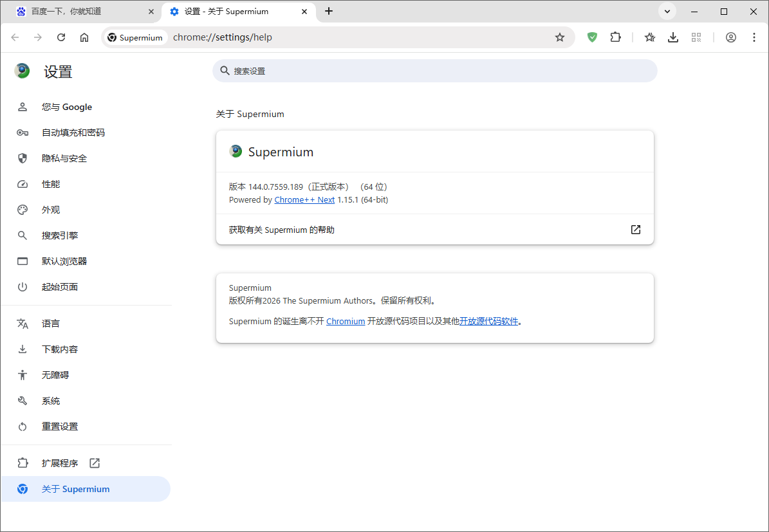
Task: Click the QR code icon in toolbar
Action: [x=696, y=37]
